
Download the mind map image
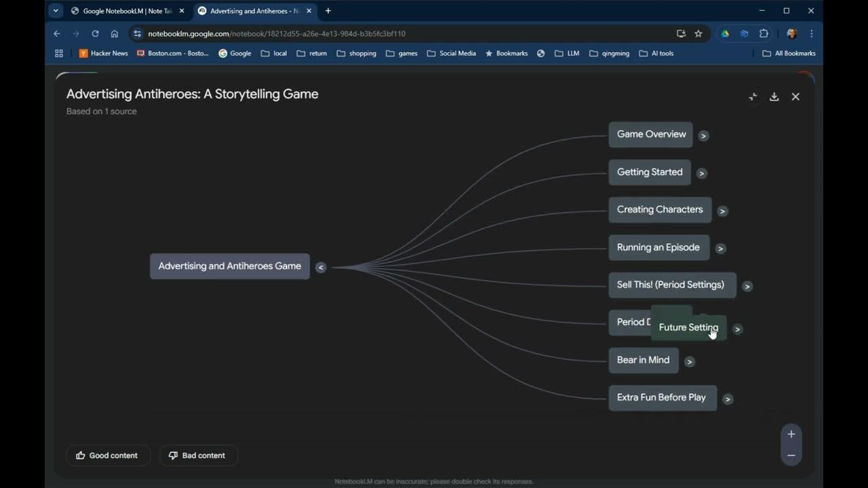(x=774, y=97)
